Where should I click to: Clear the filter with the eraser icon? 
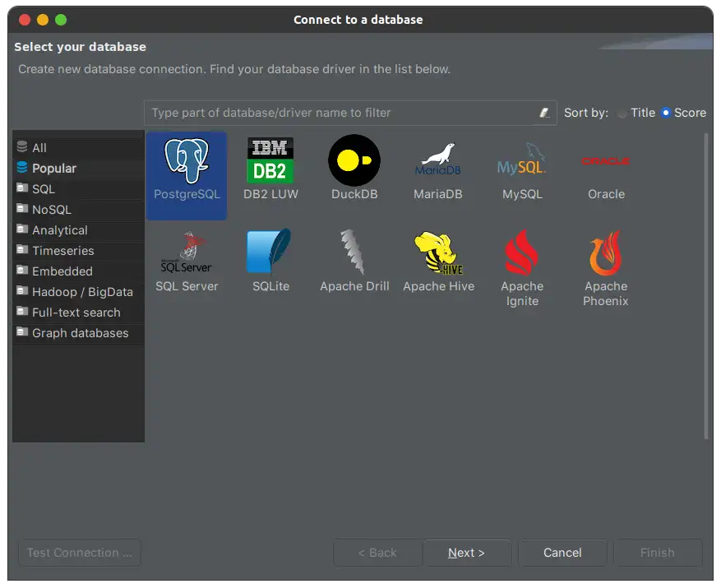(544, 113)
